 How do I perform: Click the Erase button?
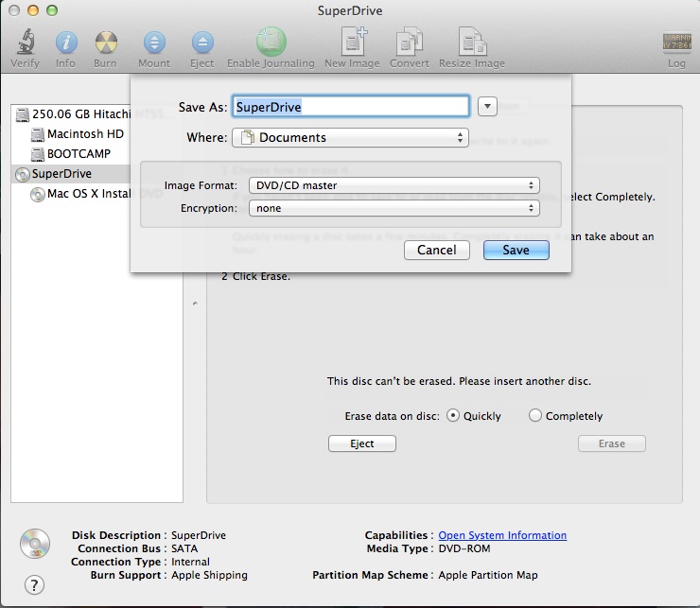(612, 443)
